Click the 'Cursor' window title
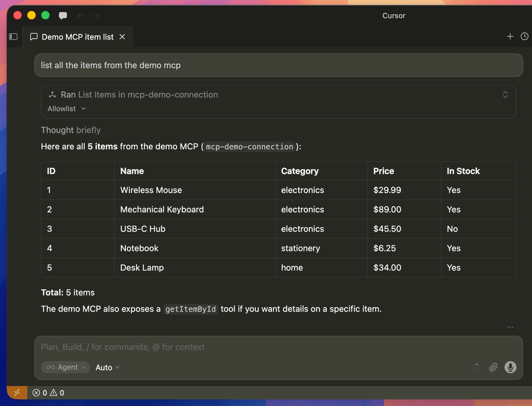 pyautogui.click(x=394, y=15)
